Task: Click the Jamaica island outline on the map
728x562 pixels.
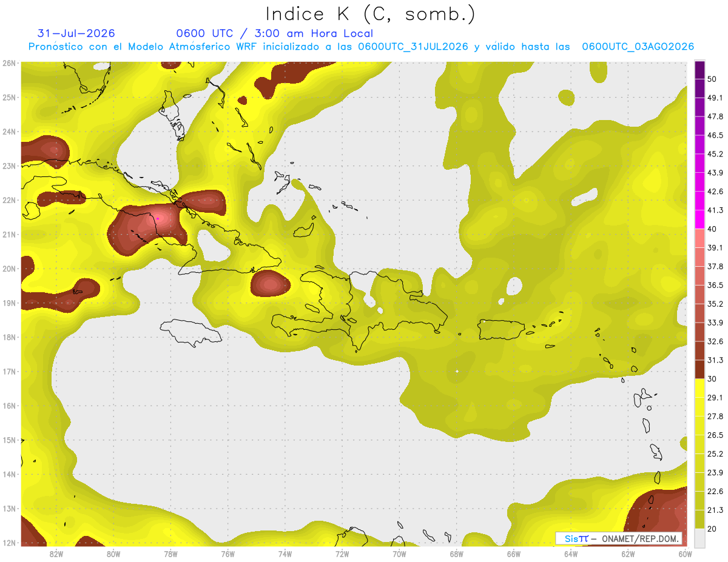Action: tap(190, 332)
